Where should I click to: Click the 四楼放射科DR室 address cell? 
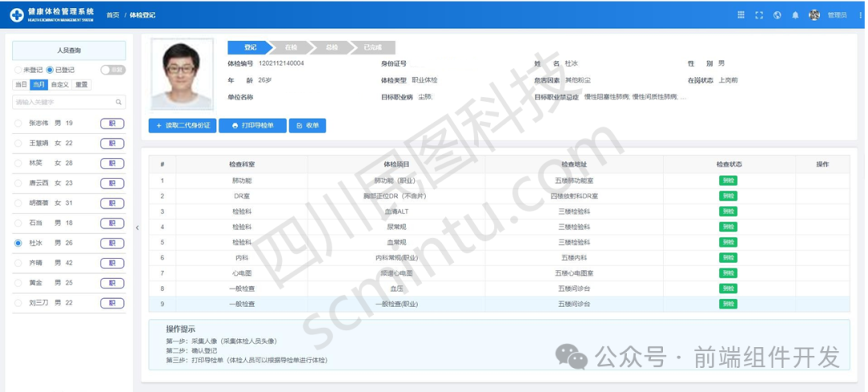pos(575,196)
